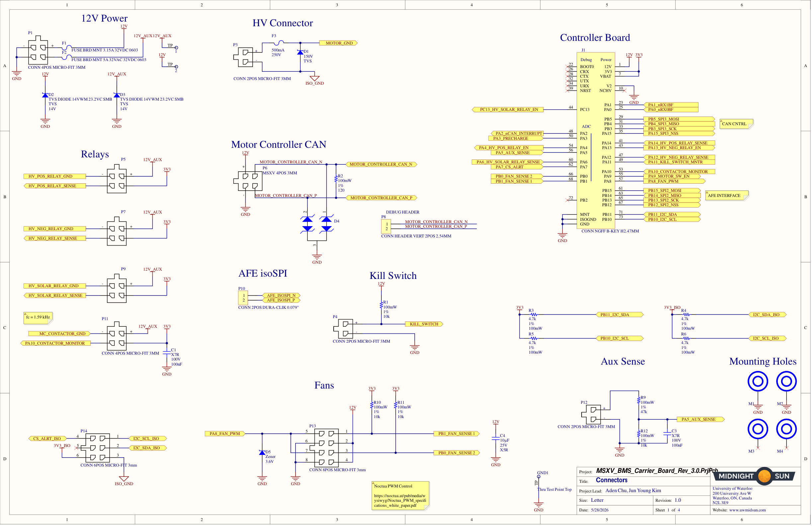
Task: Select the P1 4-position Micro-Fit connector symbol
Action: pyautogui.click(x=38, y=50)
